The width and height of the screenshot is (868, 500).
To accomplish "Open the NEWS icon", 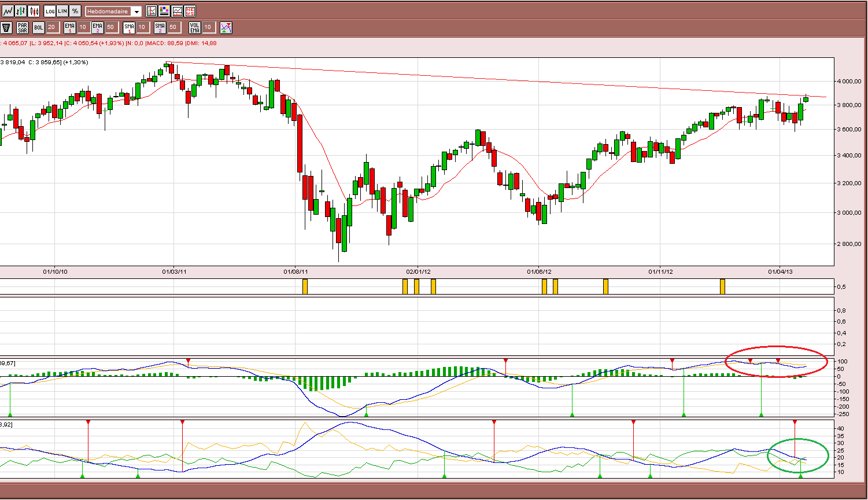I will point(190,11).
